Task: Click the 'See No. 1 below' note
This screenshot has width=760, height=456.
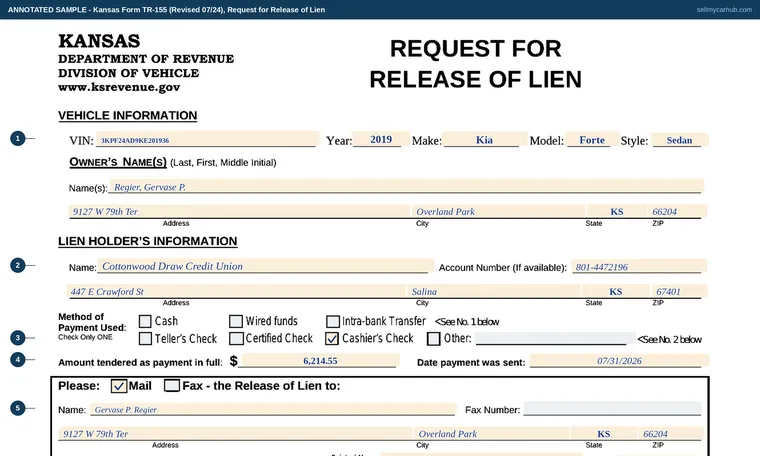Action: click(x=467, y=322)
